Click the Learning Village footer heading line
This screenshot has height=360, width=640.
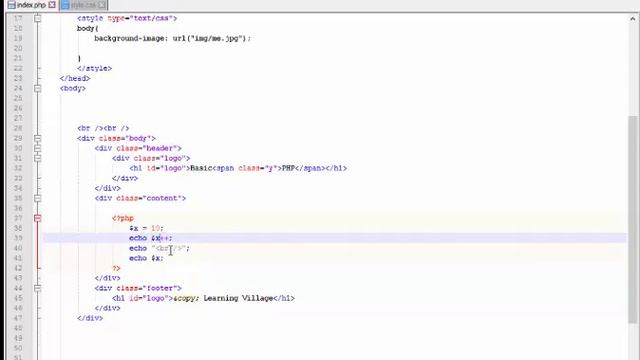pyautogui.click(x=203, y=298)
